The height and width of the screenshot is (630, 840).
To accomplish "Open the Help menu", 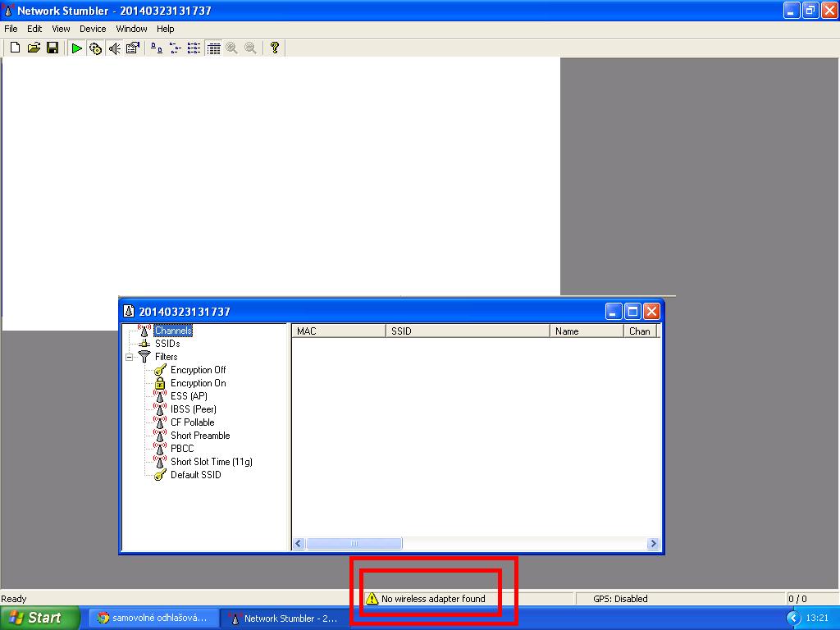I will [165, 29].
